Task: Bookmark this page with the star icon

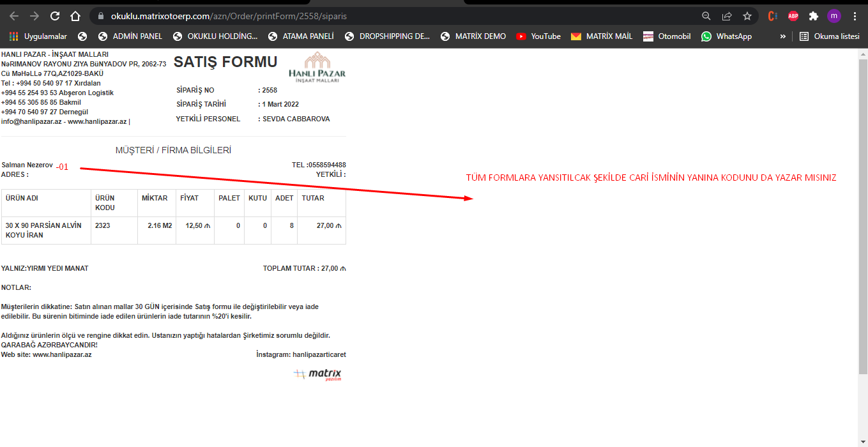Action: pos(747,16)
